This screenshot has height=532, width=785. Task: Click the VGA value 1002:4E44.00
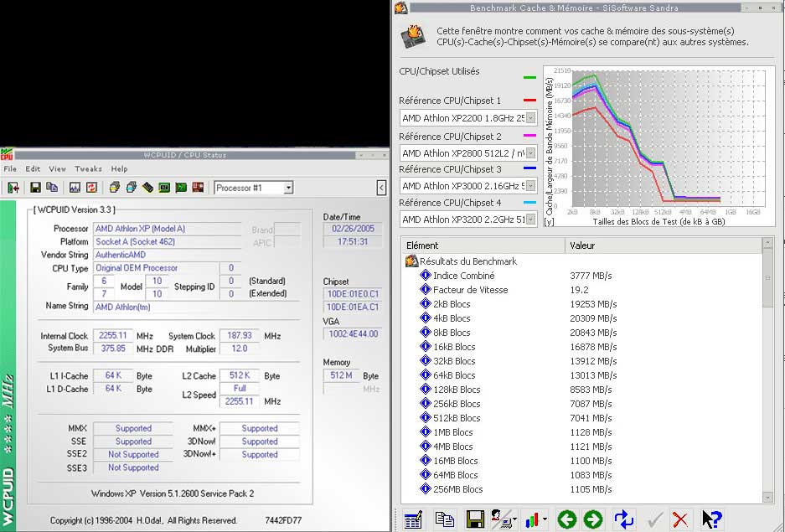(x=353, y=333)
